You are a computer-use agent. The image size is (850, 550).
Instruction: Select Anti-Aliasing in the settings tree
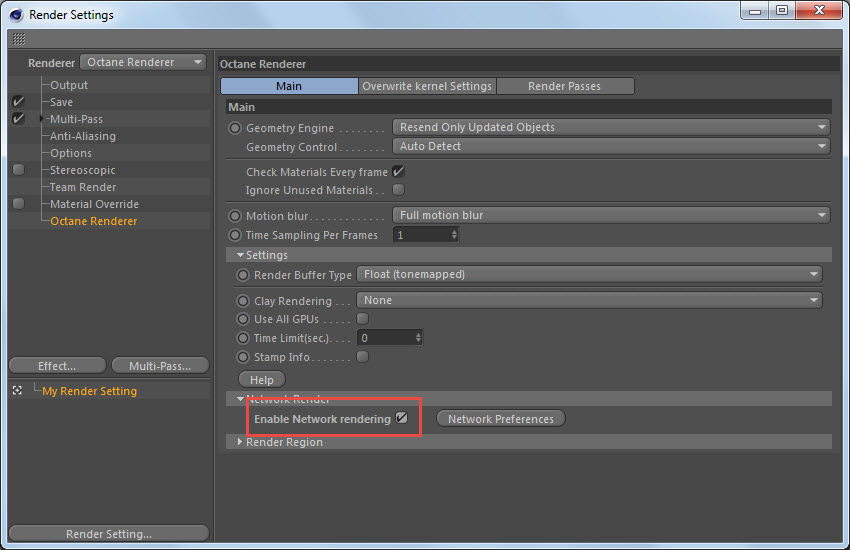(83, 136)
